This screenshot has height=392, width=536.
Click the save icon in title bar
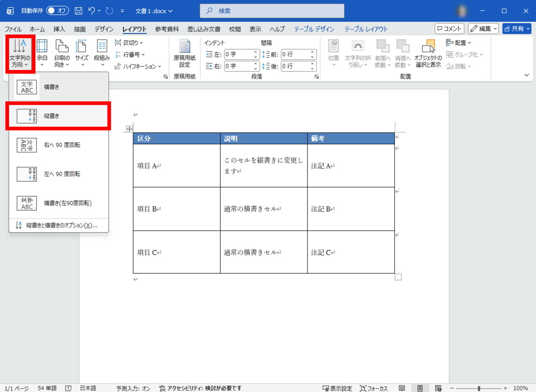pyautogui.click(x=78, y=11)
